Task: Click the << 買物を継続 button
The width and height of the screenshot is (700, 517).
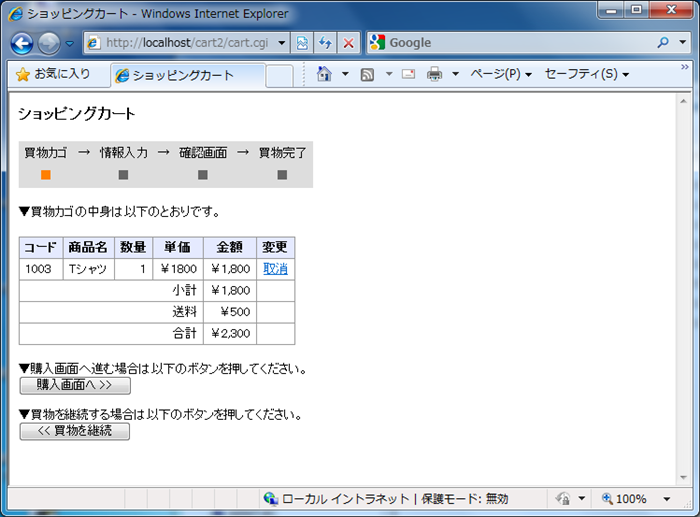Action: pyautogui.click(x=75, y=431)
